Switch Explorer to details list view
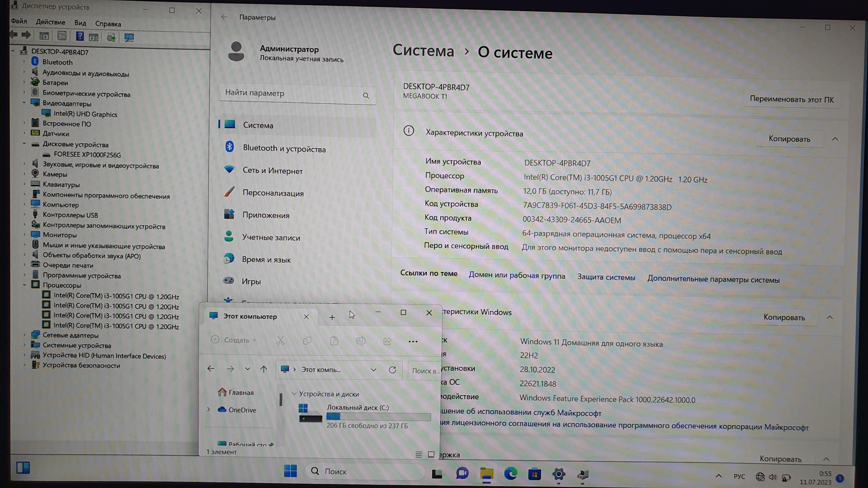 click(419, 454)
